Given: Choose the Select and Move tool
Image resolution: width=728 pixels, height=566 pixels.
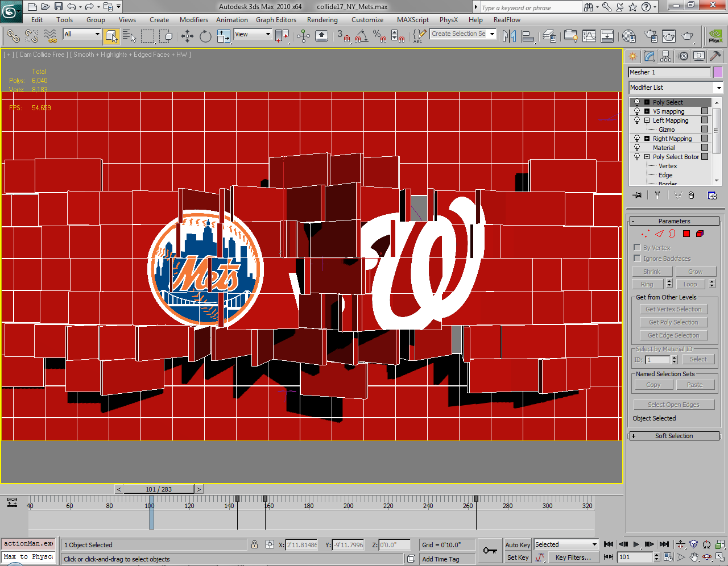Looking at the screenshot, I should pos(187,36).
